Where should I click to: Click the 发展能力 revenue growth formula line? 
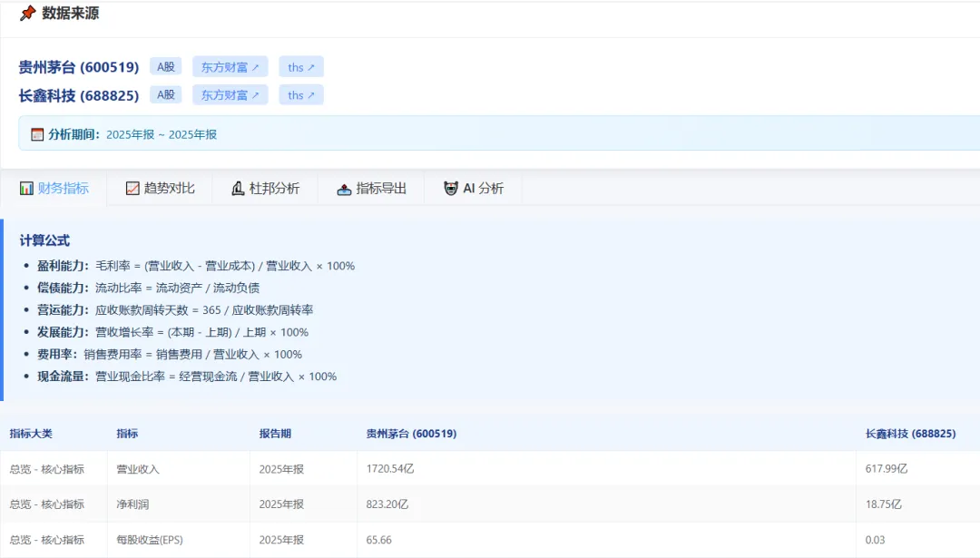point(172,332)
